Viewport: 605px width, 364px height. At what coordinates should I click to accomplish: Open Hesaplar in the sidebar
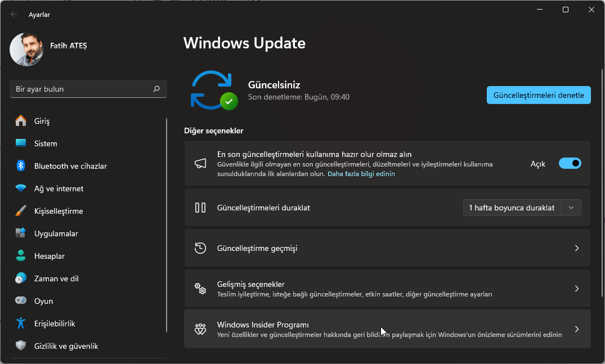click(50, 256)
